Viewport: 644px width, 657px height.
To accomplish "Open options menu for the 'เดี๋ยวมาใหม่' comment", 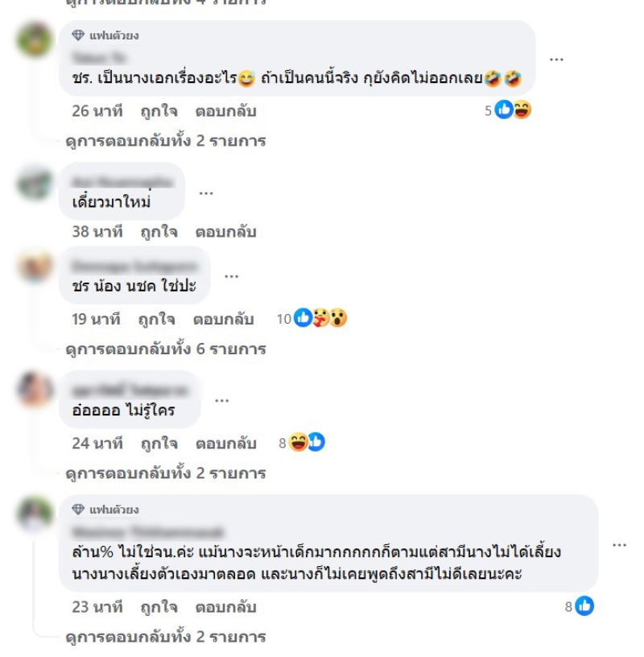I will pos(206,193).
